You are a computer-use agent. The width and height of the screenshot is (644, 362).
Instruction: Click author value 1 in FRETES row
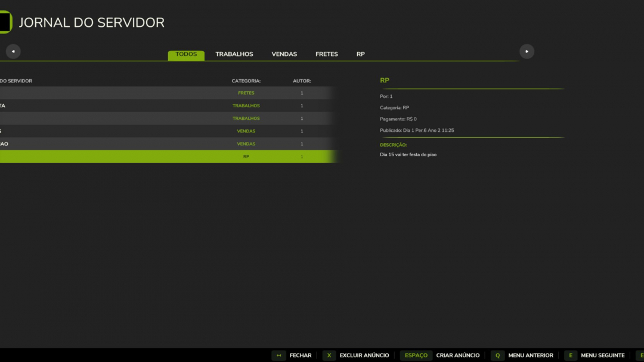point(302,93)
